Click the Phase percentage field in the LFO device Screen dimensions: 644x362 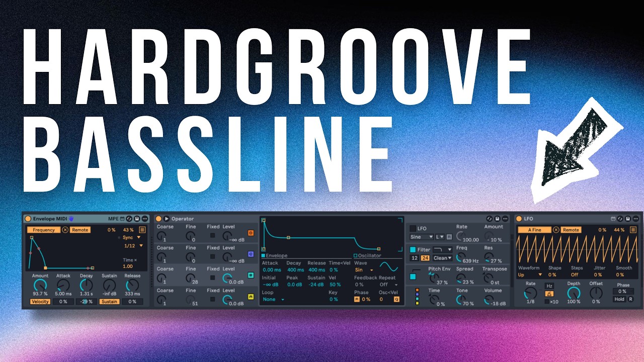[623, 292]
